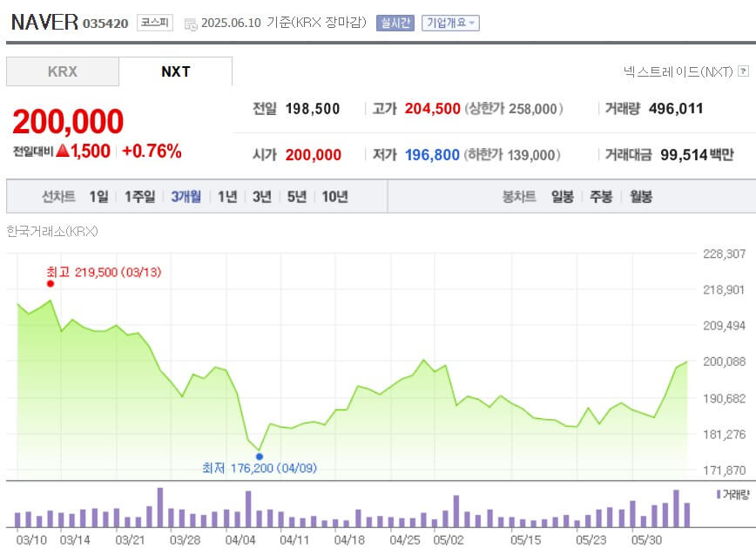Switch to the KRX tab
Image resolution: width=756 pixels, height=548 pixels.
coord(62,71)
